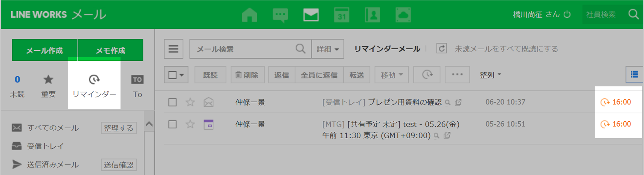This screenshot has width=644, height=175.
Task: Check the box for the MTG test email
Action: pos(172,124)
